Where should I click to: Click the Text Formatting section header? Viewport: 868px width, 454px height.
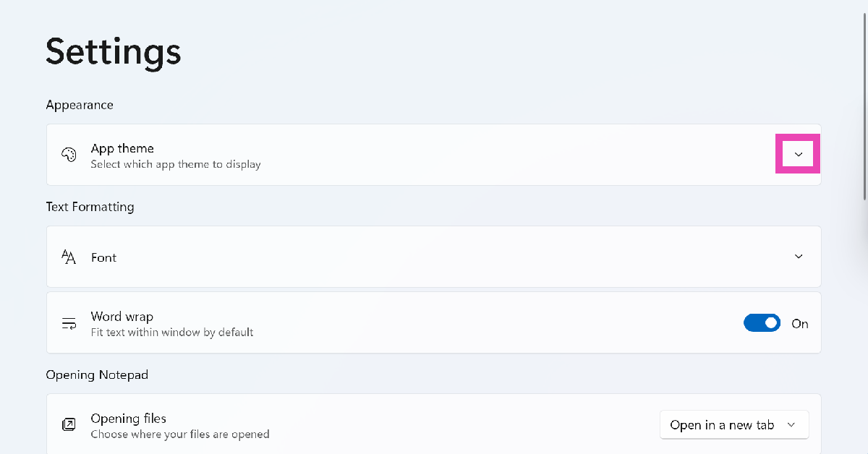click(90, 207)
